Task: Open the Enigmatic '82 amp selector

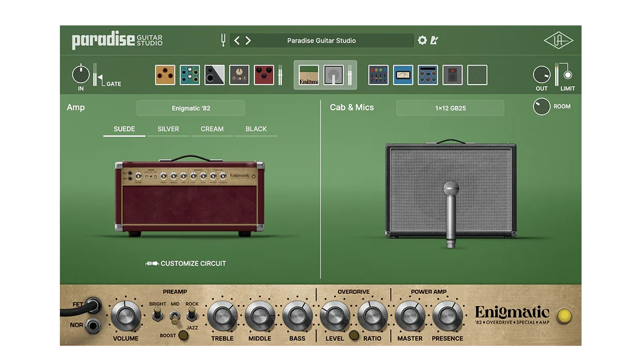Action: [190, 108]
